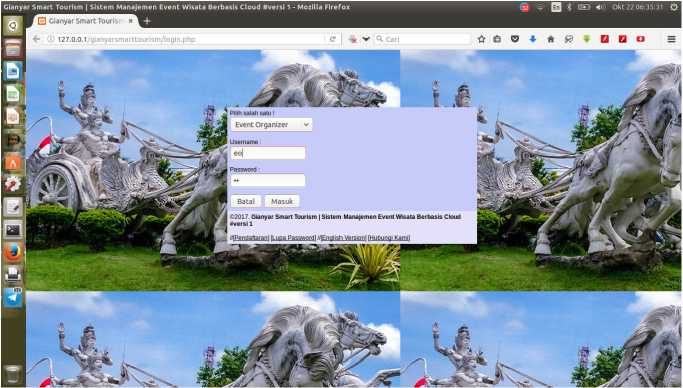Open the Telegram dock icon
The width and height of the screenshot is (683, 388).
pos(13,298)
